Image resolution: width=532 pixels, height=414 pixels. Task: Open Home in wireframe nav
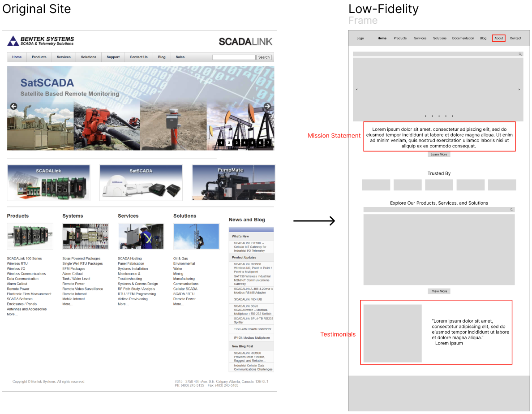[x=382, y=39]
